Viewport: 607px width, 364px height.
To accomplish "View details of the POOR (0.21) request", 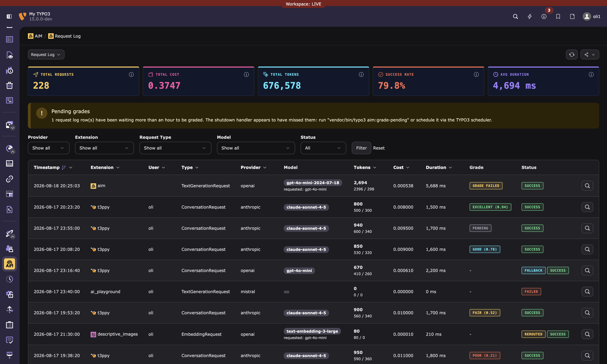I will tap(587, 355).
